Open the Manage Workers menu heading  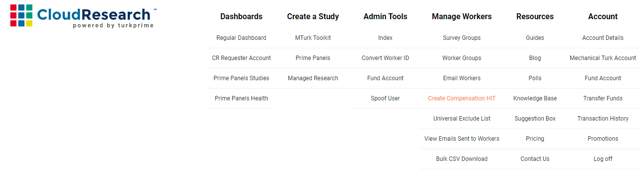click(461, 16)
